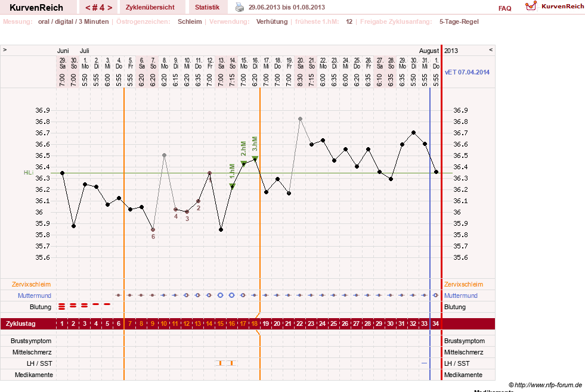
Task: Click the cervix symbol on cycle day 34
Action: 435,295
